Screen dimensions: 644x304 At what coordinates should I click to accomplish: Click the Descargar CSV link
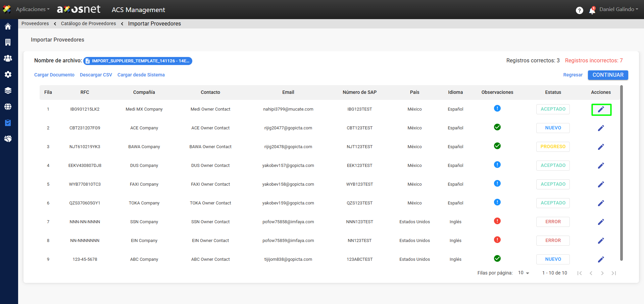pyautogui.click(x=96, y=75)
